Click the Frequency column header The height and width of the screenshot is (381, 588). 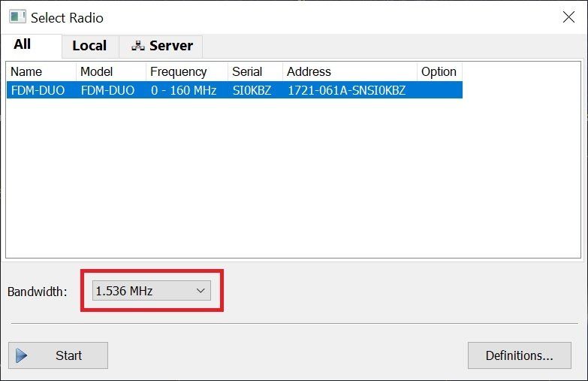click(x=187, y=71)
